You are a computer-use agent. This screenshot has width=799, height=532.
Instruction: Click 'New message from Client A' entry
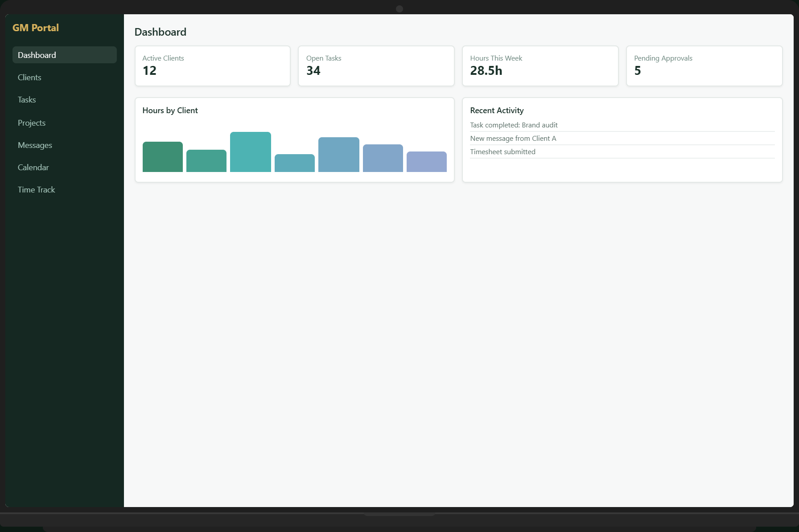coord(622,139)
